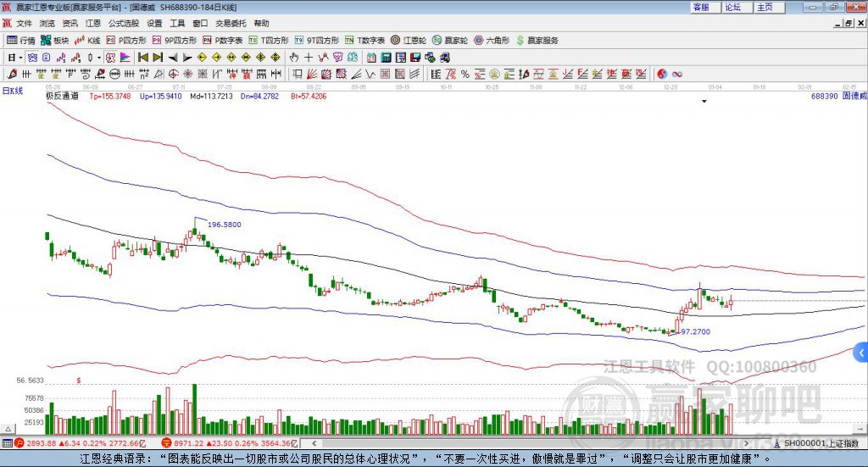Click the Md=113.7213 indicator value

coord(211,96)
